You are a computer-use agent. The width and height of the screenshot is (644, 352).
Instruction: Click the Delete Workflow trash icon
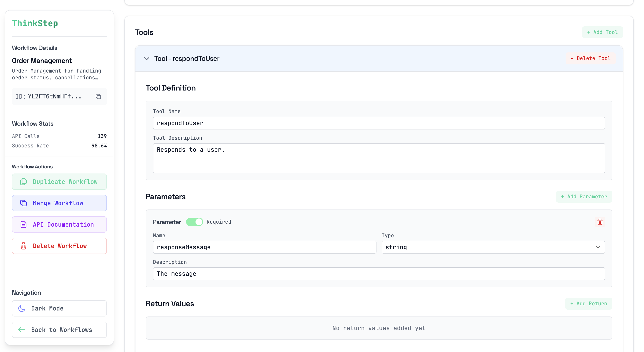pos(24,246)
